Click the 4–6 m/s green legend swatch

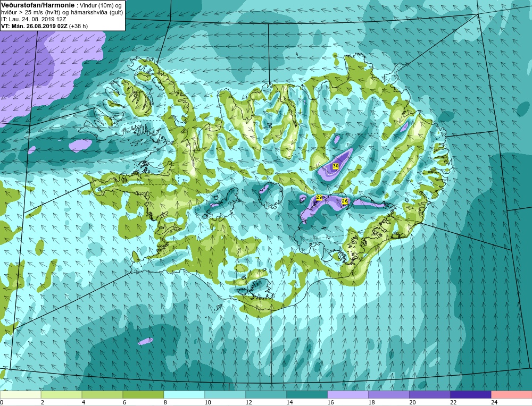(x=103, y=395)
